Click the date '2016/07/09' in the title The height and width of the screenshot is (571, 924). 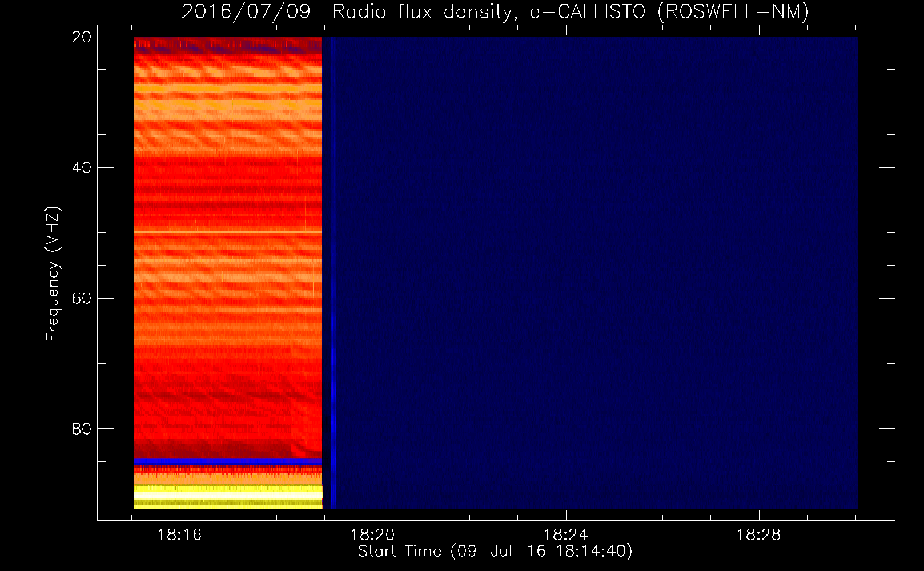(246, 11)
